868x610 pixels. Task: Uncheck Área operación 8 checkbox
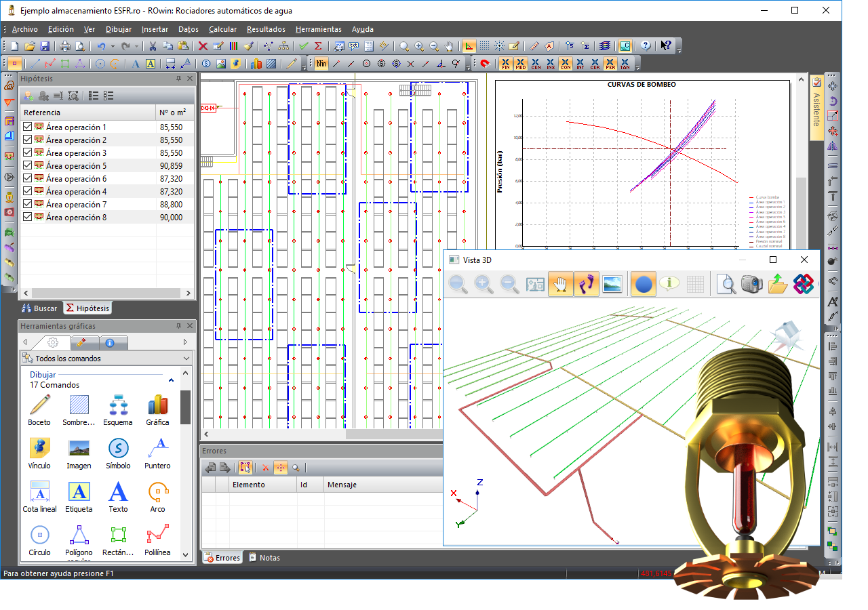(27, 217)
